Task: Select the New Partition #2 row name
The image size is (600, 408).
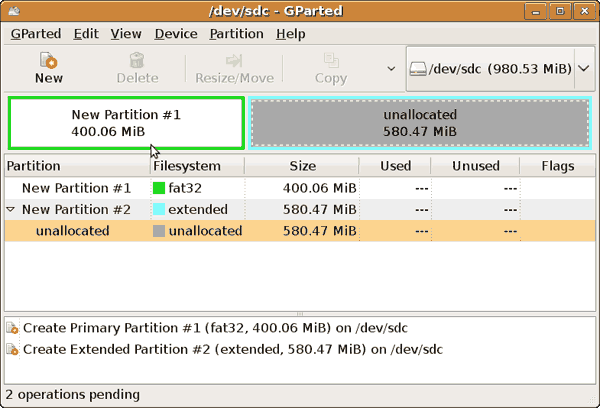Action: pos(76,209)
